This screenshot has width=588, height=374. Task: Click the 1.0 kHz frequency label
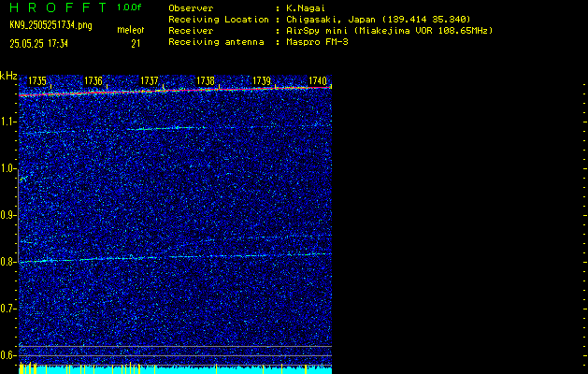coord(7,168)
